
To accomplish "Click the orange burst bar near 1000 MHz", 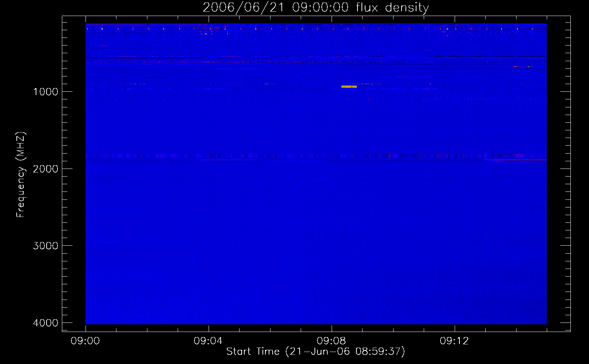I will [x=349, y=87].
